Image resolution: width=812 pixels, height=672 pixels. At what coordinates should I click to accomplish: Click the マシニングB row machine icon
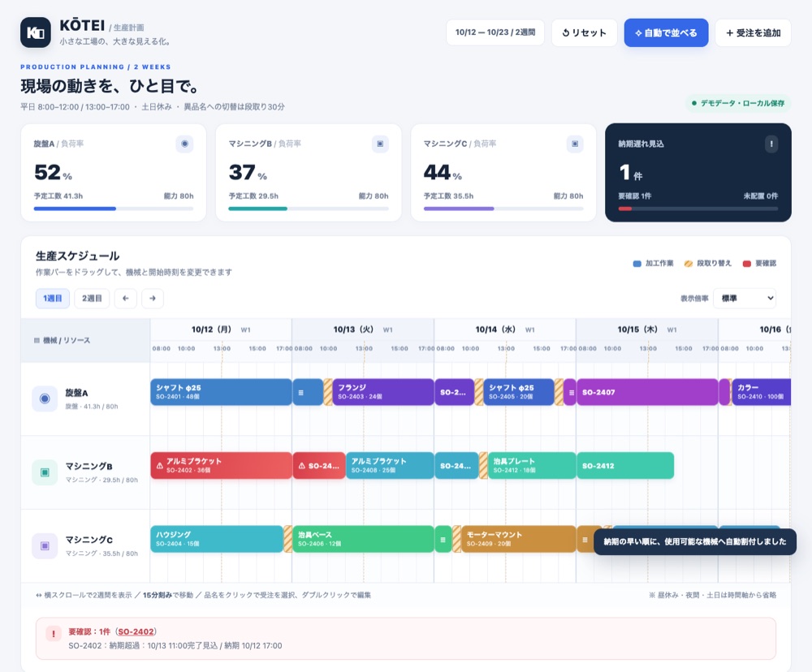tap(45, 472)
